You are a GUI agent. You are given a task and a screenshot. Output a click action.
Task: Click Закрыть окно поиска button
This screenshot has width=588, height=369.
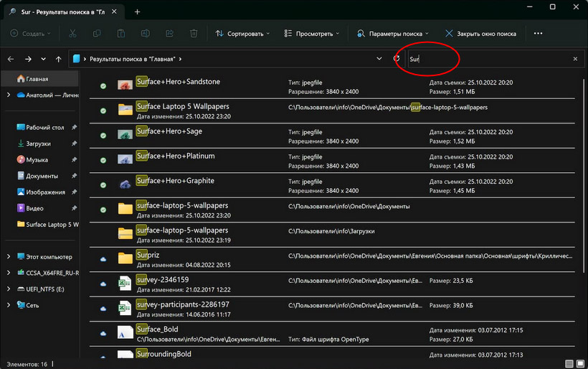pyautogui.click(x=480, y=34)
